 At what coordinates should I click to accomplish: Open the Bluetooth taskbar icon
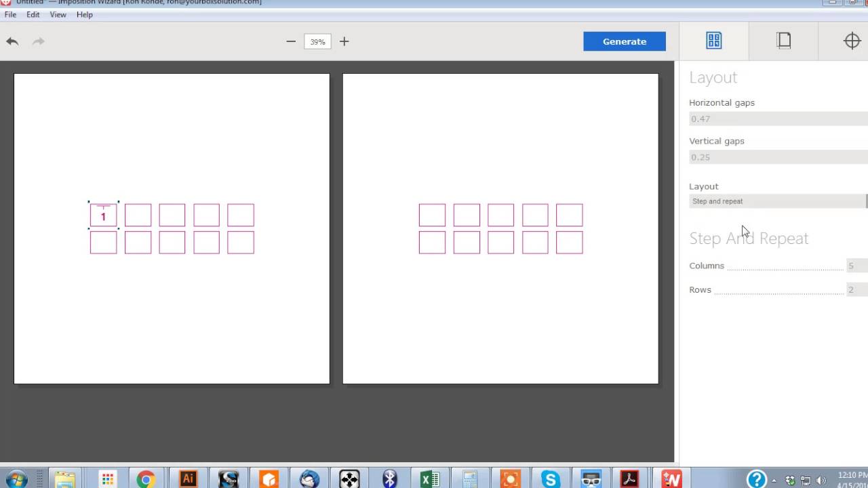[389, 479]
